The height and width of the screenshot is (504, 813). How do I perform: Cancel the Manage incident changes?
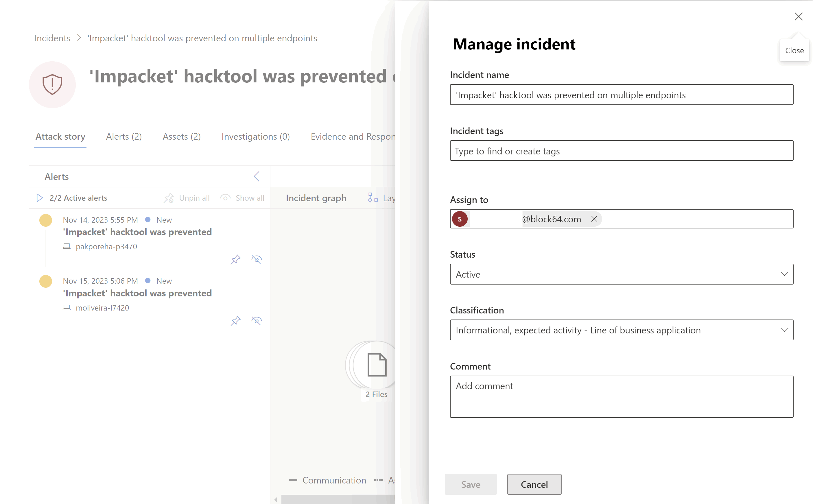click(534, 484)
